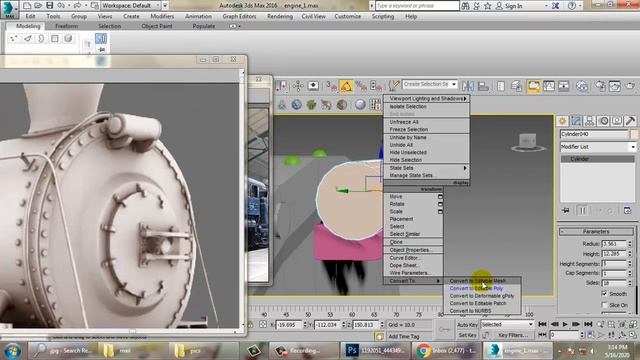
Task: Click the Toggle Layer Explorer icon
Action: click(516, 86)
